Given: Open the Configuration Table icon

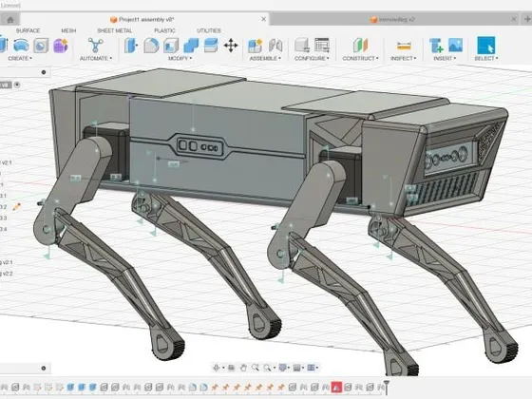Looking at the screenshot, I should point(322,46).
